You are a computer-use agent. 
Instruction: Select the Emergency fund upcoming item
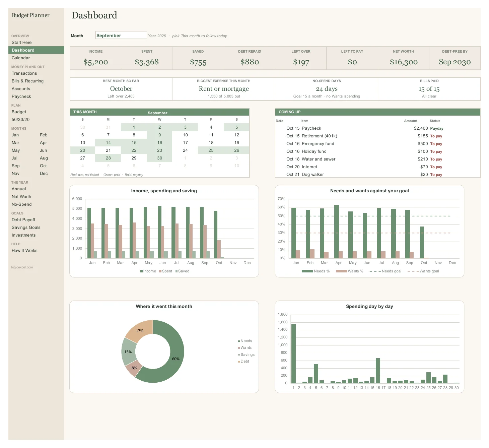coord(318,144)
